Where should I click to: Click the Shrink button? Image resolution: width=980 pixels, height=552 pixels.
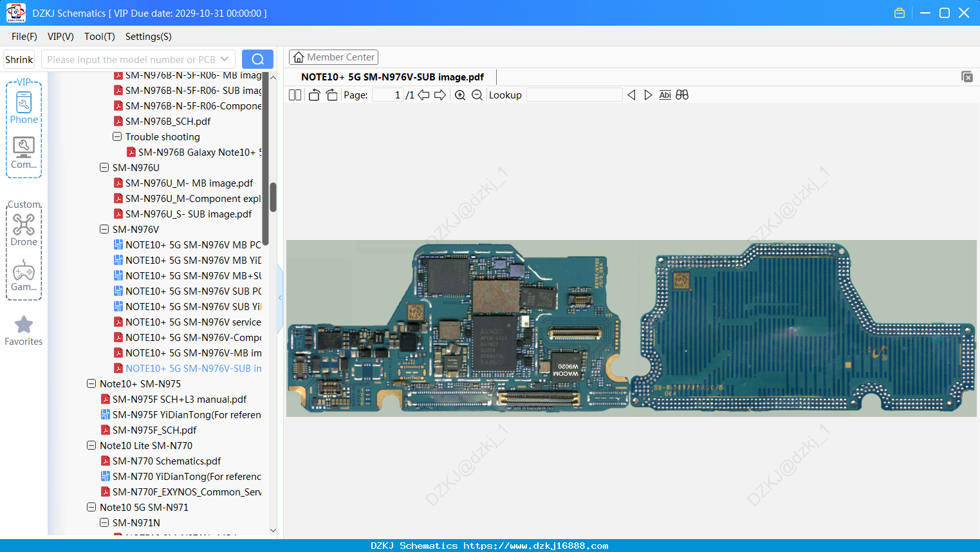19,59
